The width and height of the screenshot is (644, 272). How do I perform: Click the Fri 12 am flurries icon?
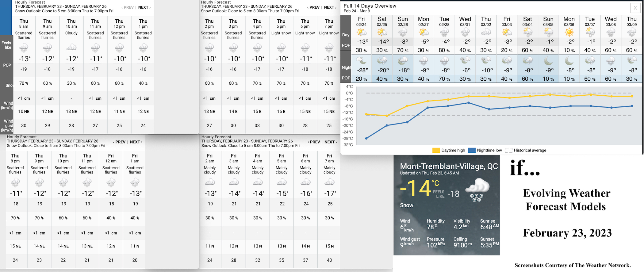click(111, 182)
